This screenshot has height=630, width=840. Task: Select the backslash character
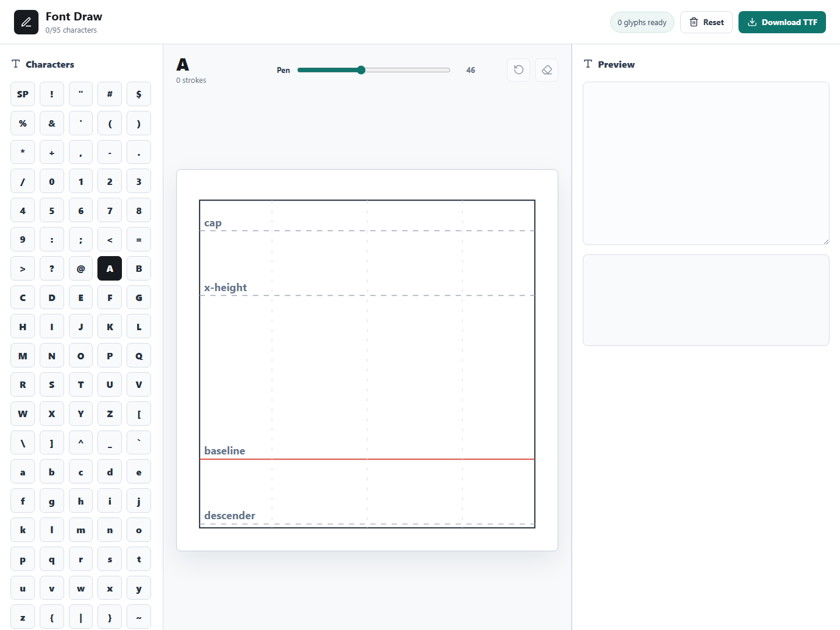[x=23, y=443]
